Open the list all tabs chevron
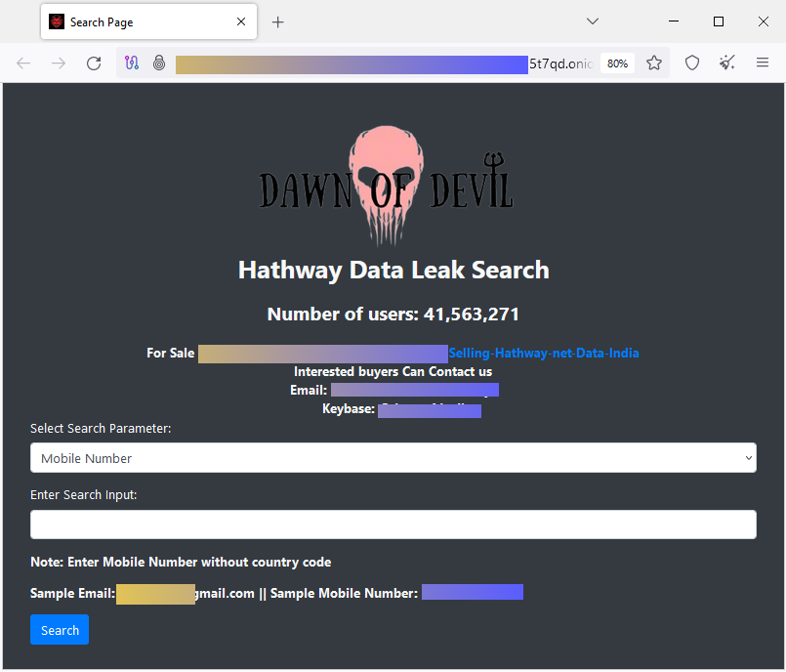Image resolution: width=786 pixels, height=672 pixels. click(593, 21)
